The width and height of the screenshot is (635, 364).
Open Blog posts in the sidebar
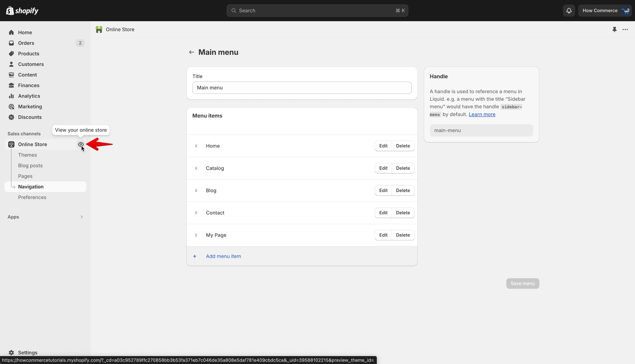pos(30,166)
